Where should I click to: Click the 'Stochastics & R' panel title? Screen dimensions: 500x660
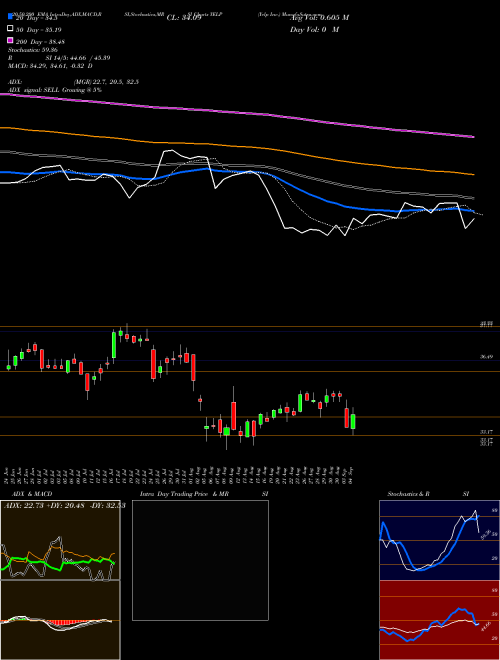pyautogui.click(x=408, y=494)
